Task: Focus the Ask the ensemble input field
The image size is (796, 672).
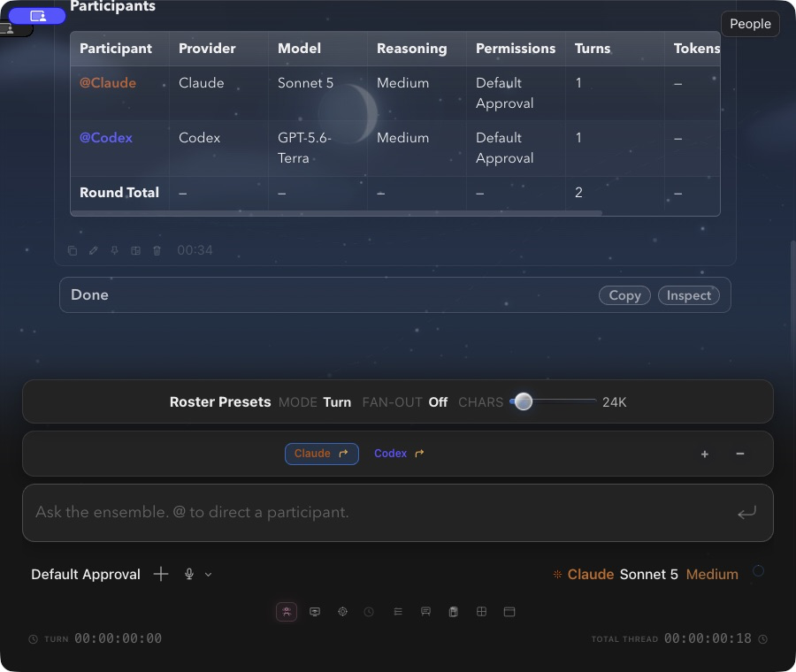Action: point(397,513)
